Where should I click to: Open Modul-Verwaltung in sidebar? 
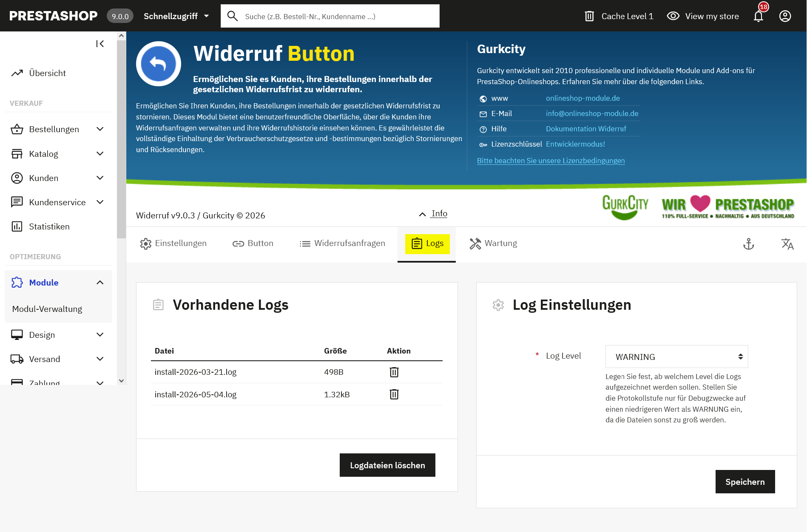(x=47, y=309)
